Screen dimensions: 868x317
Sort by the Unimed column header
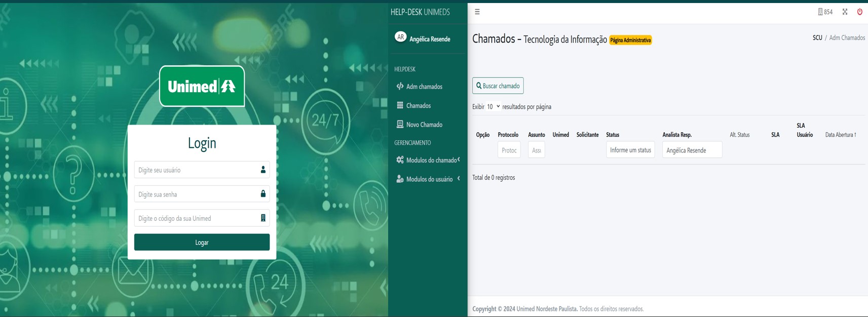click(560, 135)
